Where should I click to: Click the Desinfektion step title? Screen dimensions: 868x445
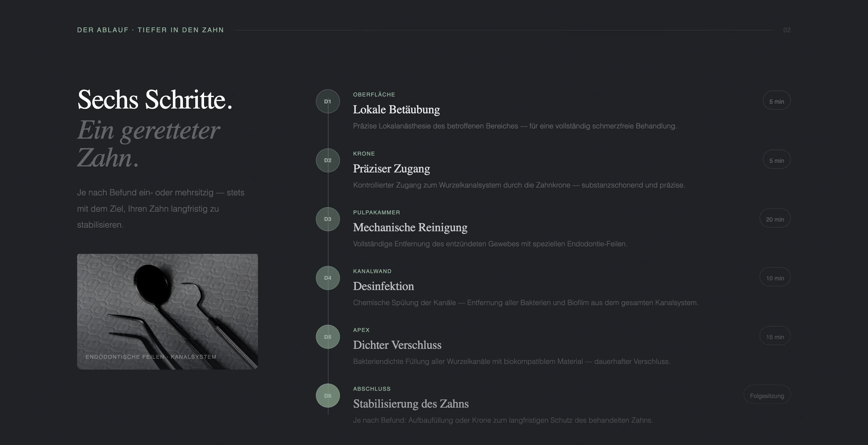point(383,286)
